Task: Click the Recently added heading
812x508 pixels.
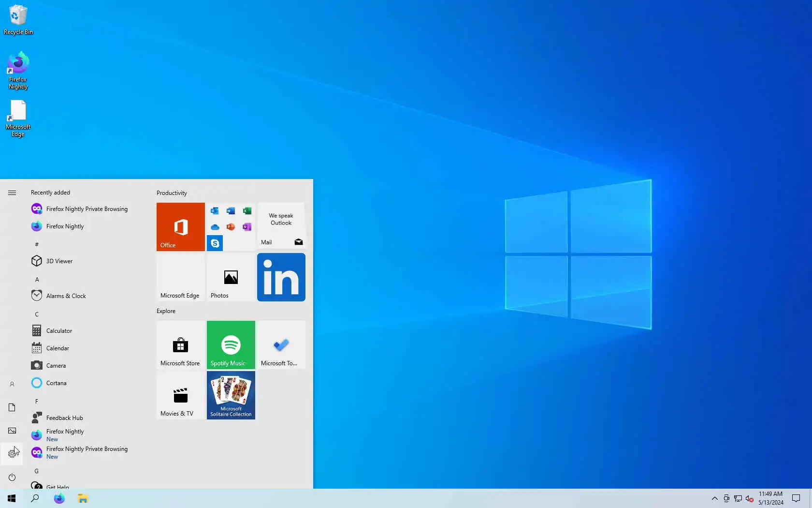Action: (50, 193)
